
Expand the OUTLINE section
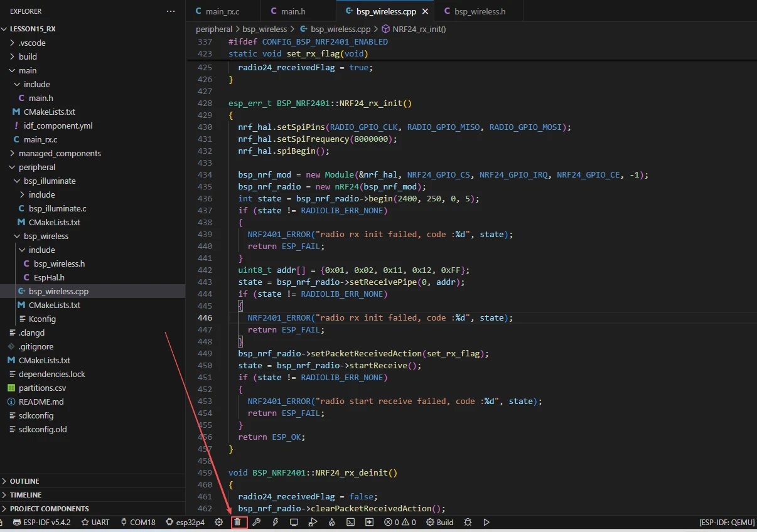(24, 481)
